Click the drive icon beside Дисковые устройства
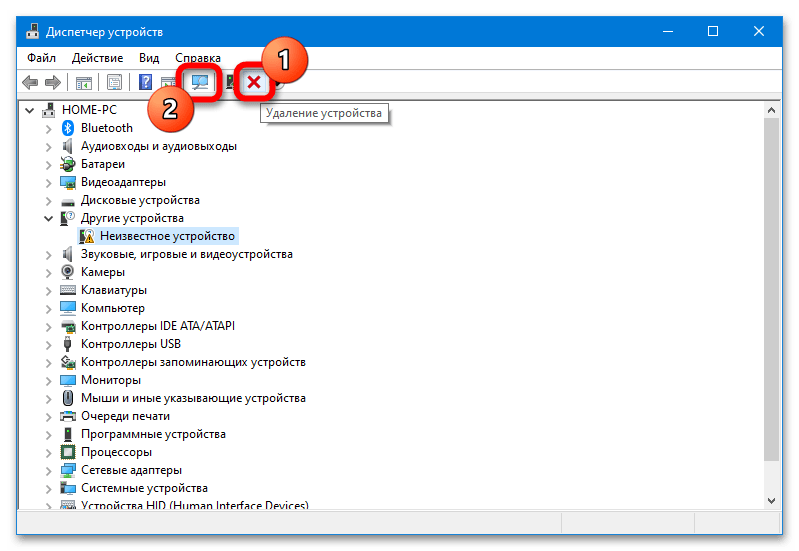 click(68, 202)
